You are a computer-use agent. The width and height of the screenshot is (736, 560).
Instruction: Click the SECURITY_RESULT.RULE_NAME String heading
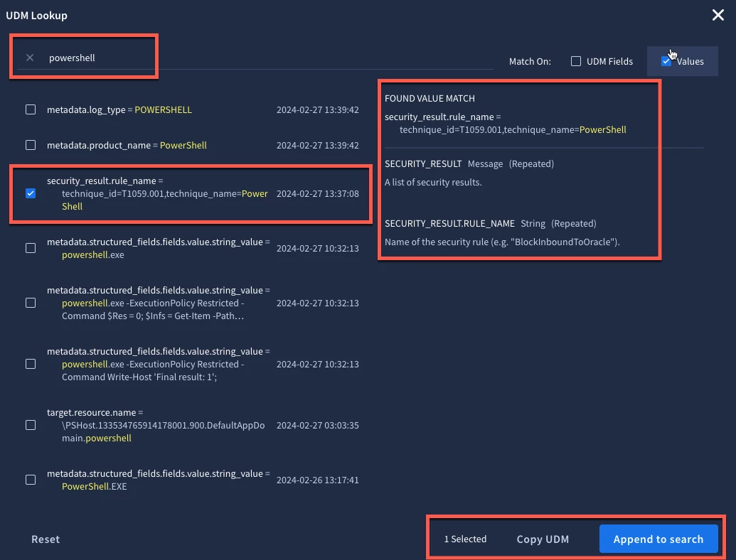pos(490,223)
